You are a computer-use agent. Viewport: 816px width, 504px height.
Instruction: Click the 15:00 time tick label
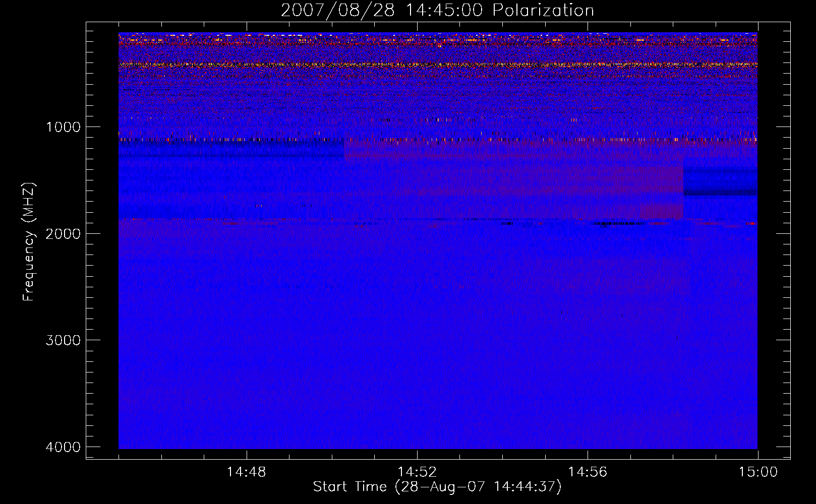(x=758, y=472)
